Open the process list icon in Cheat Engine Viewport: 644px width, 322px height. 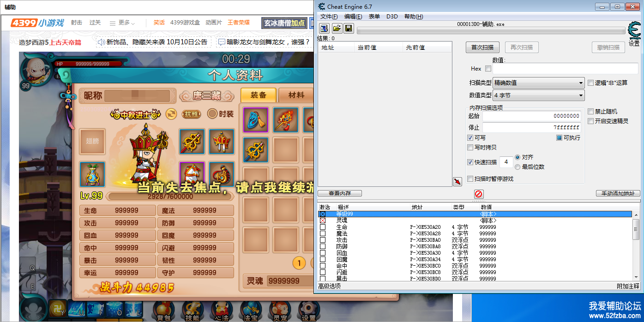coord(324,29)
